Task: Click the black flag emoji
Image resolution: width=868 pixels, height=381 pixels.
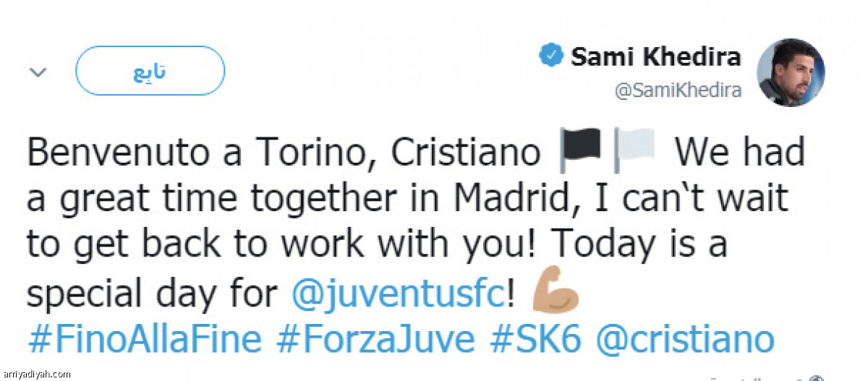Action: (x=581, y=150)
